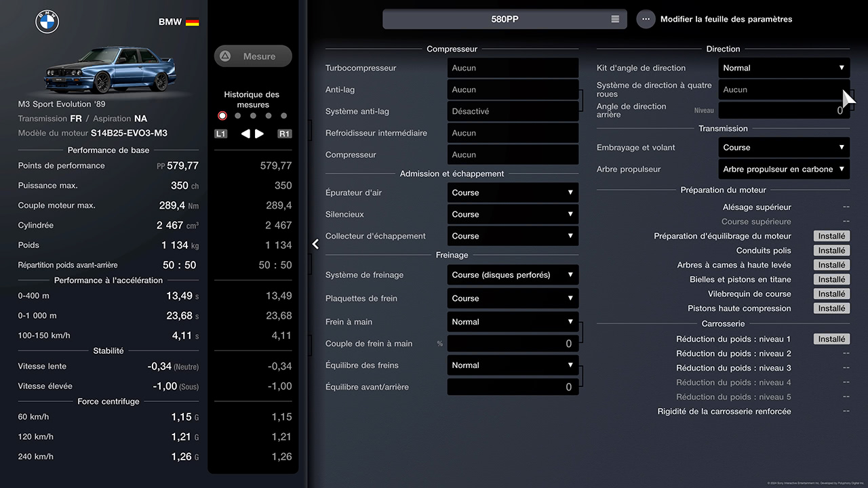The height and width of the screenshot is (488, 868).
Task: Click Réduction du poids : niveau 3
Action: point(734,368)
